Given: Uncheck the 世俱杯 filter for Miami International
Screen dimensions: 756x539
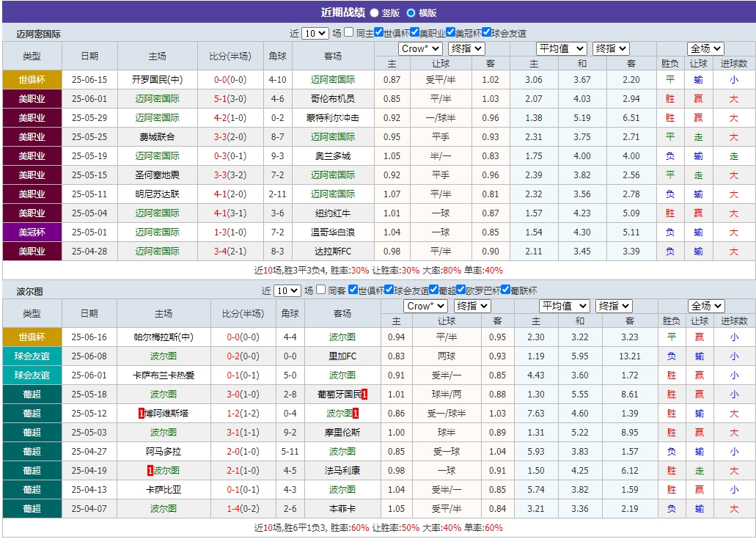Looking at the screenshot, I should [x=379, y=32].
